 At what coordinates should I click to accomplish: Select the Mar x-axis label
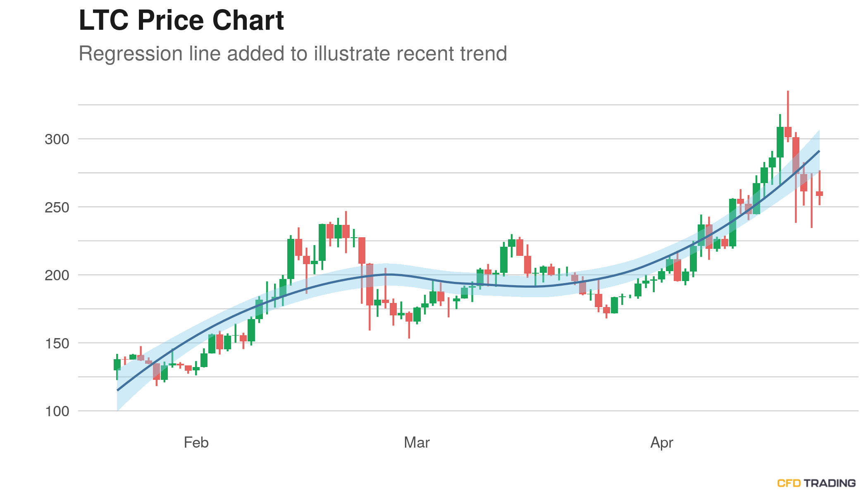tap(417, 443)
